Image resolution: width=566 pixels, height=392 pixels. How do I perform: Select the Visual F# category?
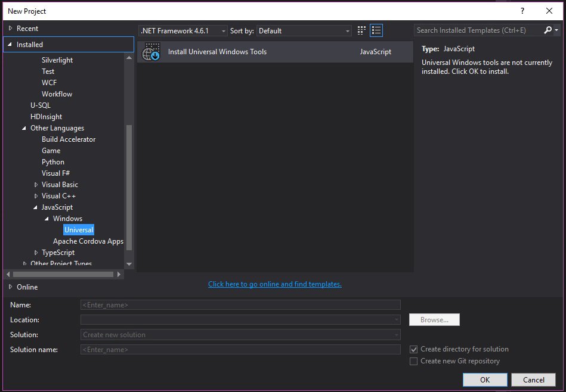tap(55, 173)
